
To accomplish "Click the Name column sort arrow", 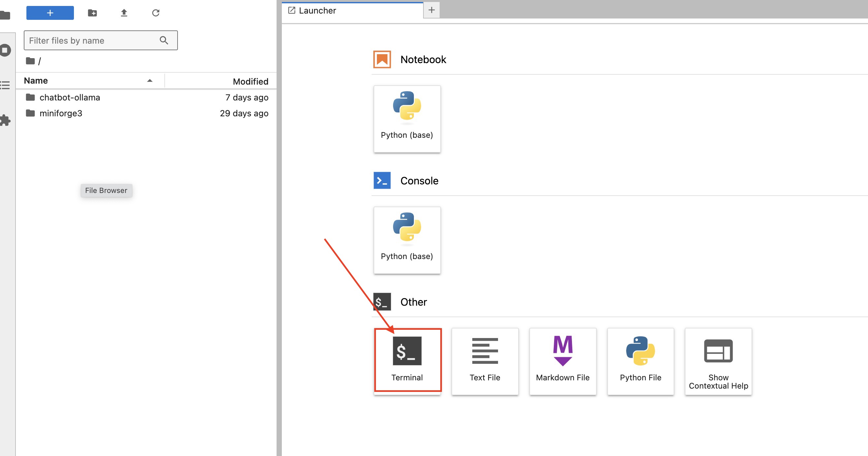I will [x=150, y=81].
